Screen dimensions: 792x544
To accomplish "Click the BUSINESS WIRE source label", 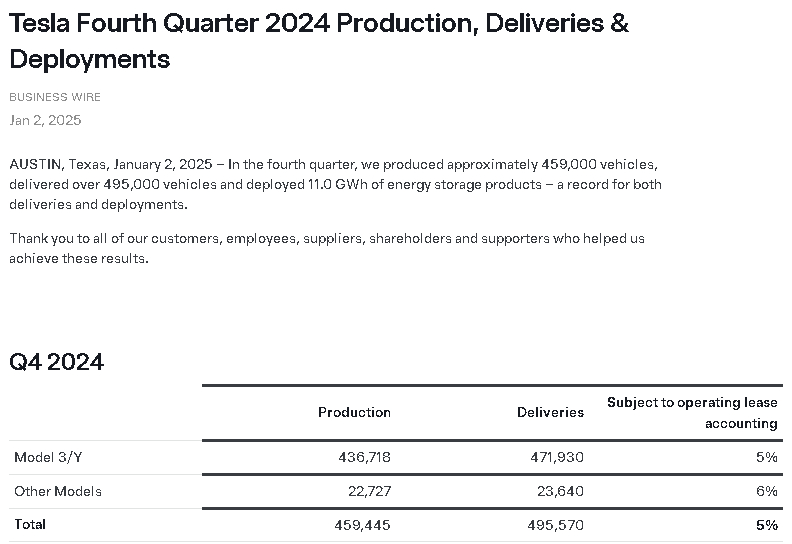I will click(55, 97).
